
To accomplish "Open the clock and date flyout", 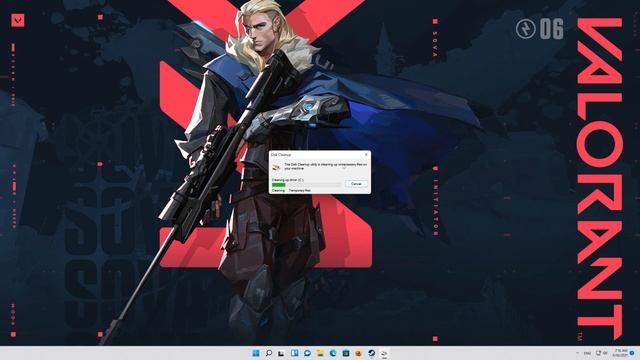I will click(620, 353).
